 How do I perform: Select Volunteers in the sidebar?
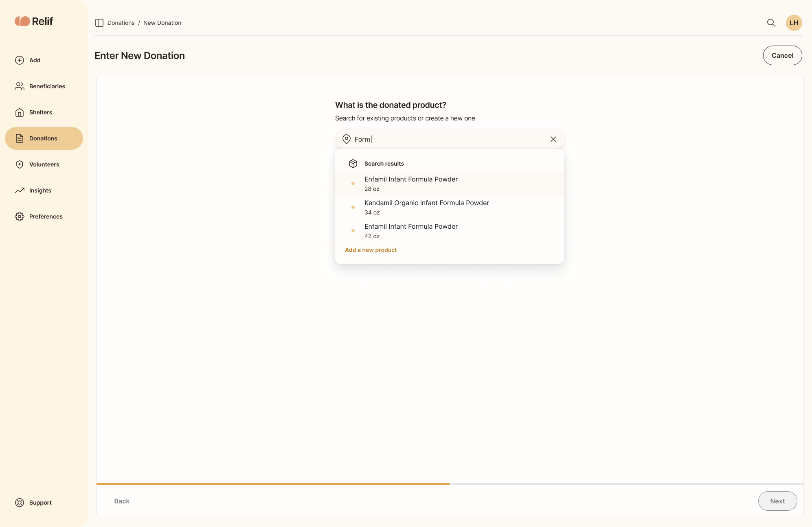pyautogui.click(x=44, y=164)
